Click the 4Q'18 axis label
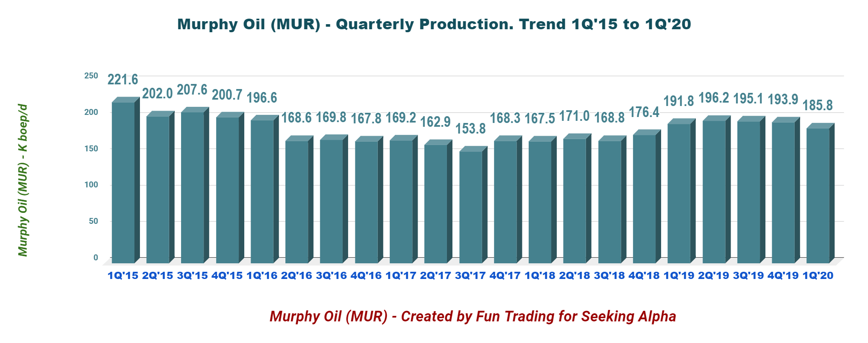Image resolution: width=868 pixels, height=343 pixels. point(644,276)
